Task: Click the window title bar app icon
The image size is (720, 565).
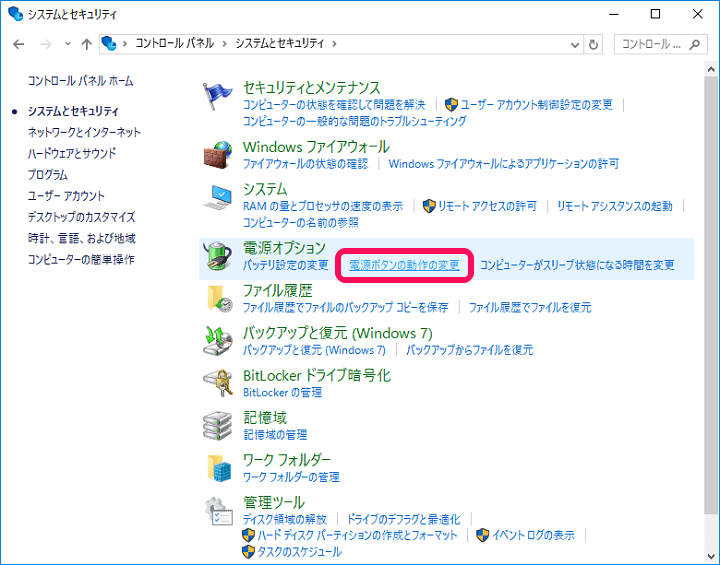Action: click(15, 14)
